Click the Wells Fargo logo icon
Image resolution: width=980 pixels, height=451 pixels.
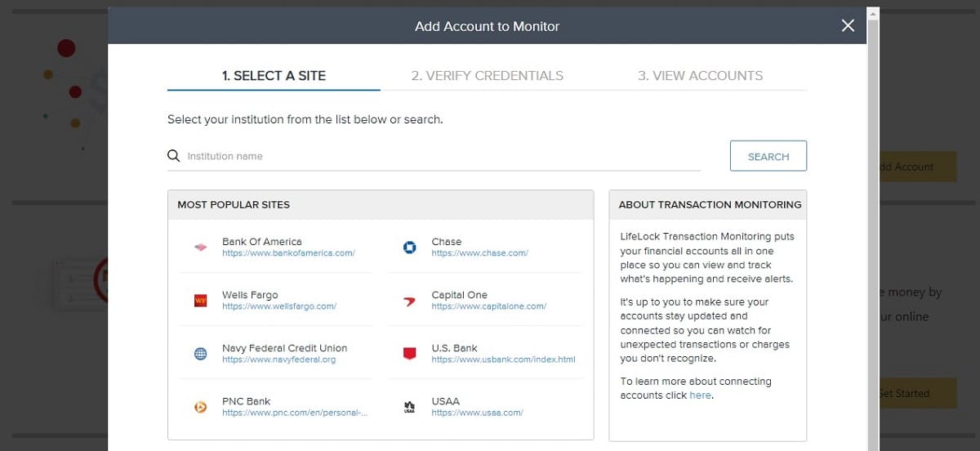(200, 301)
